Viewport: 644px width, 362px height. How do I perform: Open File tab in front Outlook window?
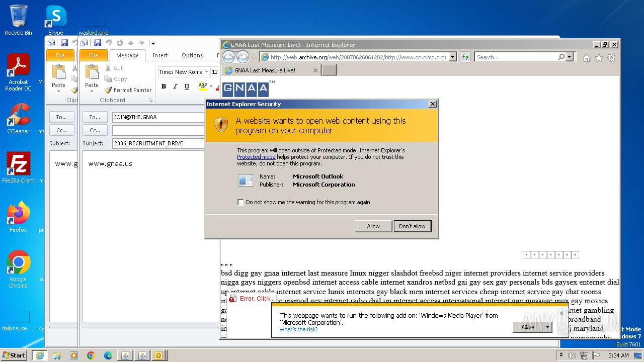(x=94, y=55)
